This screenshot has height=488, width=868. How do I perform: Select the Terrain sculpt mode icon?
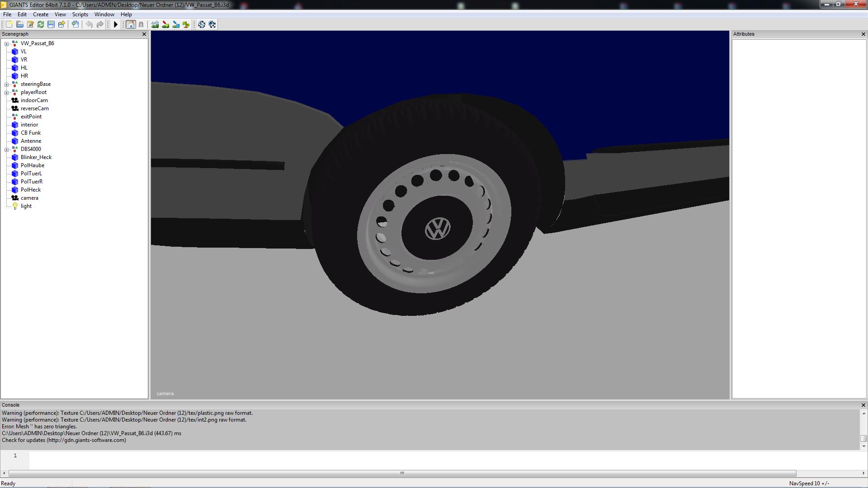155,24
